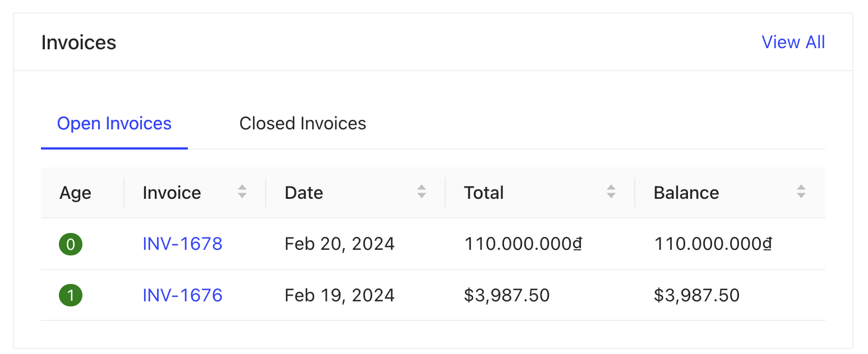Click the Total amount for INV-1676
Image resolution: width=868 pixels, height=354 pixels.
click(506, 295)
